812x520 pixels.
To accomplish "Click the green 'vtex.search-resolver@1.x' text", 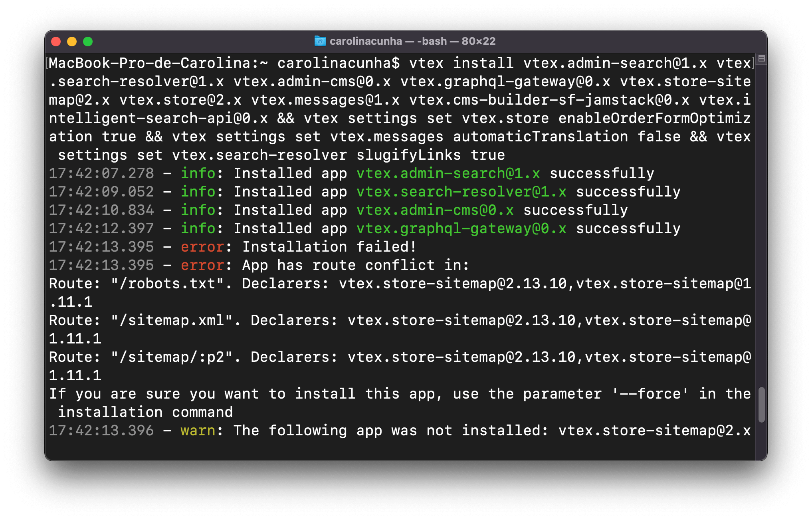I will coord(461,192).
